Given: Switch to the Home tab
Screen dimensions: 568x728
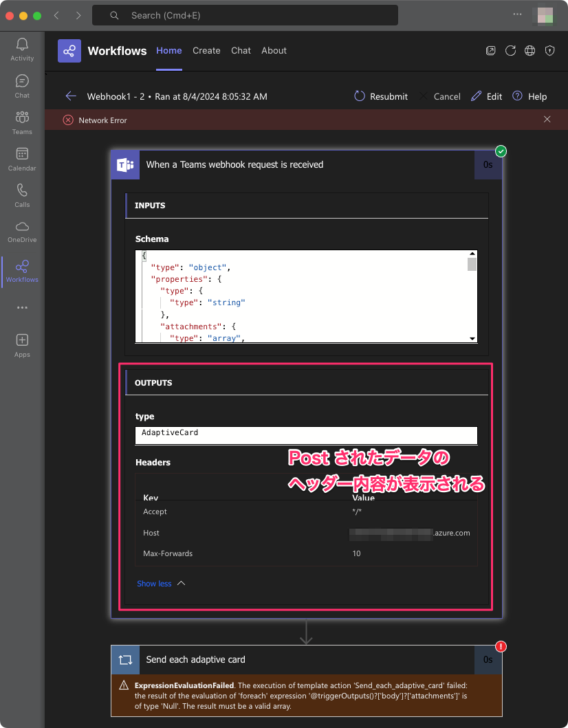Looking at the screenshot, I should [x=169, y=51].
